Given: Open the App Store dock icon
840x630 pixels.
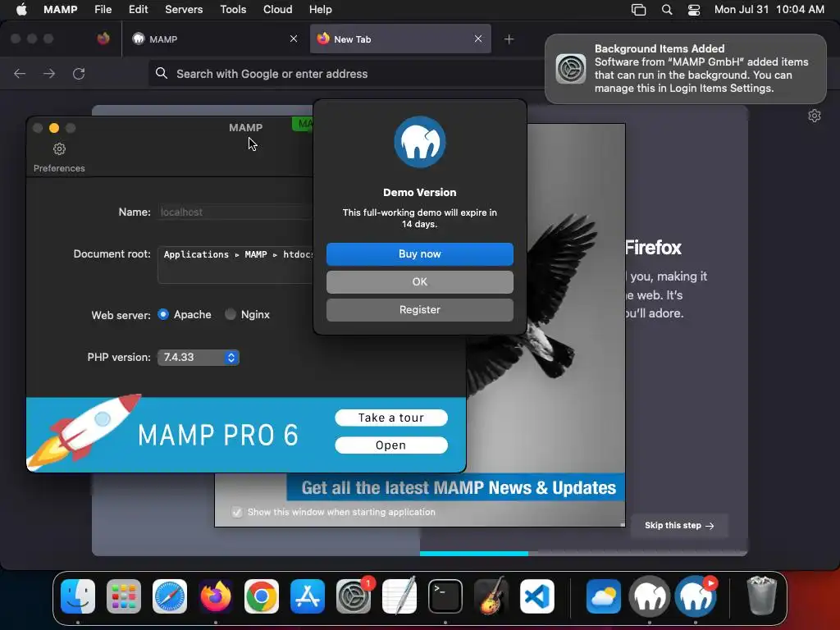Looking at the screenshot, I should point(308,596).
